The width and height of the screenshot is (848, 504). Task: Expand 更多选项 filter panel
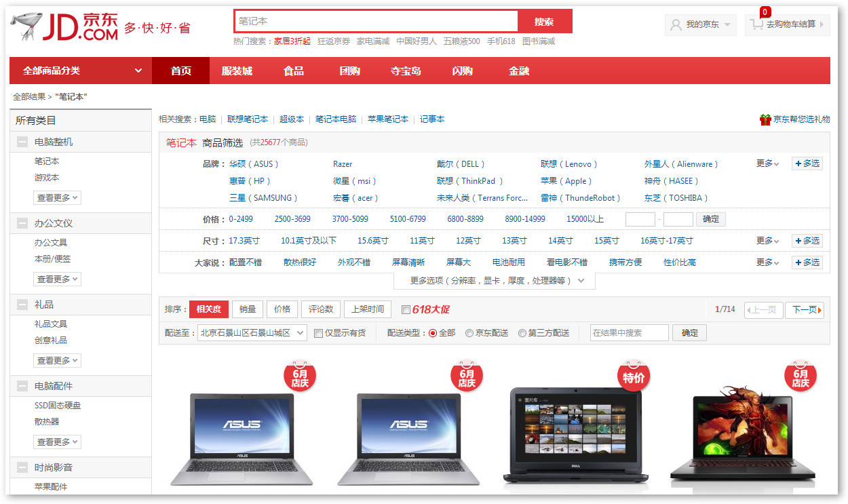[x=495, y=281]
